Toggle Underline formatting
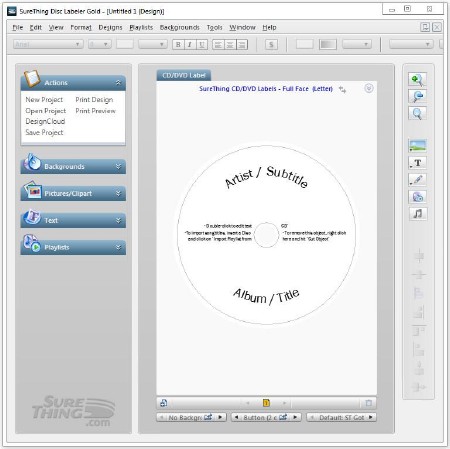 tap(201, 44)
